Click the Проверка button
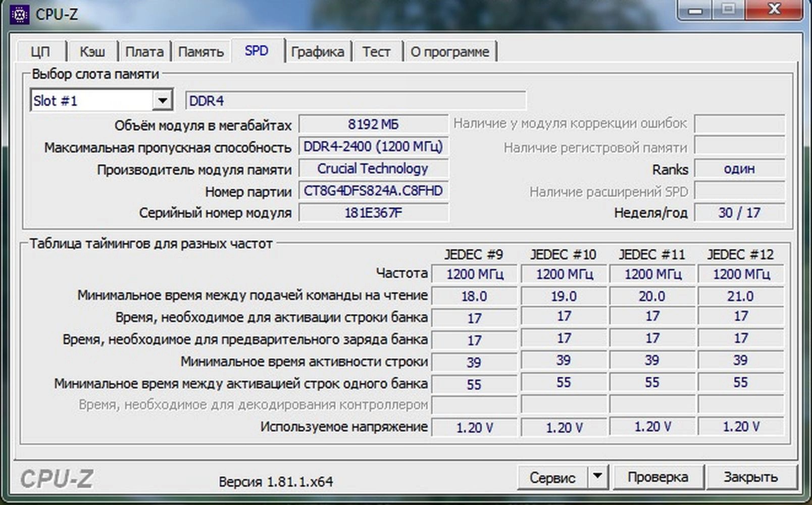 coord(657,477)
